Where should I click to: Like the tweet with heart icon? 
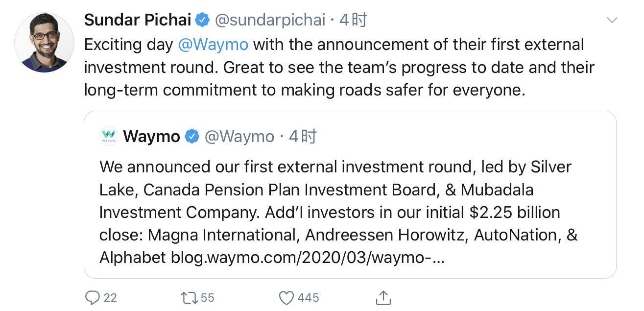[x=286, y=297]
